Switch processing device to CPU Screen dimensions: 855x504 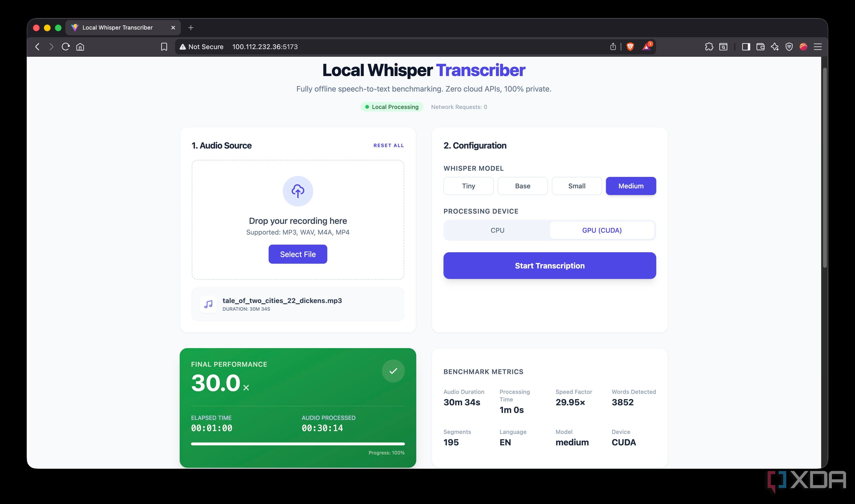[497, 230]
